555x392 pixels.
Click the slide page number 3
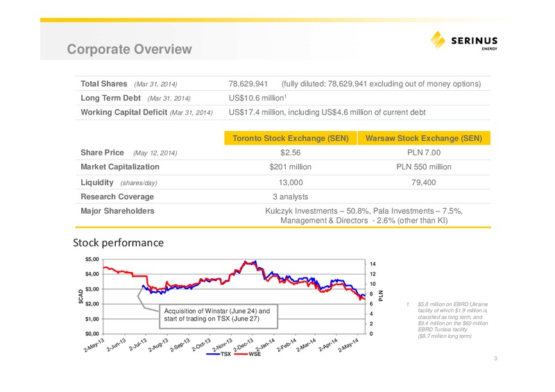coord(495,359)
